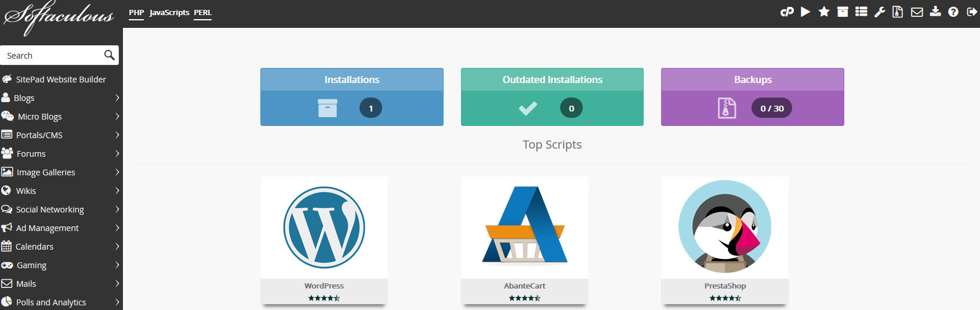Viewport: 980px width, 310px height.
Task: Open the Backups count panel
Action: [753, 97]
